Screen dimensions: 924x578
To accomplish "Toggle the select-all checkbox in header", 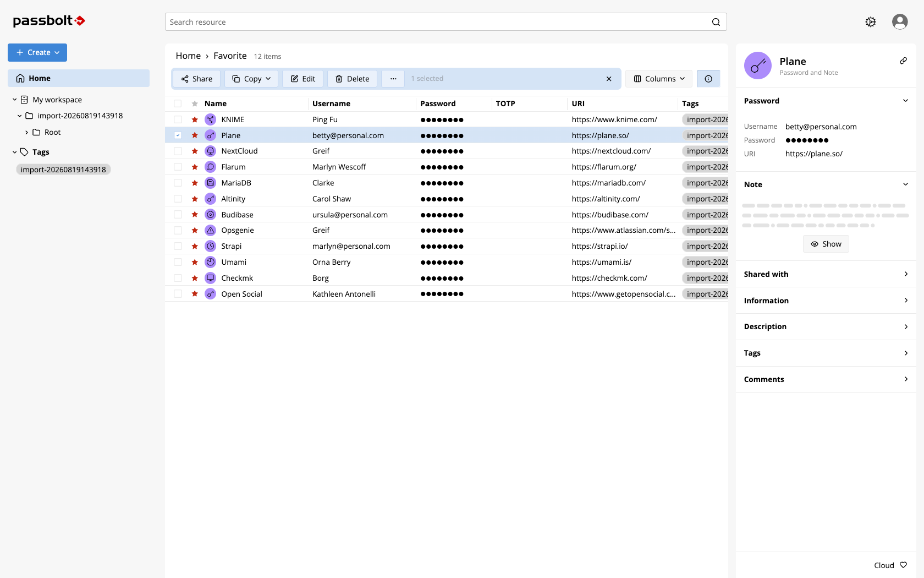I will pyautogui.click(x=178, y=103).
